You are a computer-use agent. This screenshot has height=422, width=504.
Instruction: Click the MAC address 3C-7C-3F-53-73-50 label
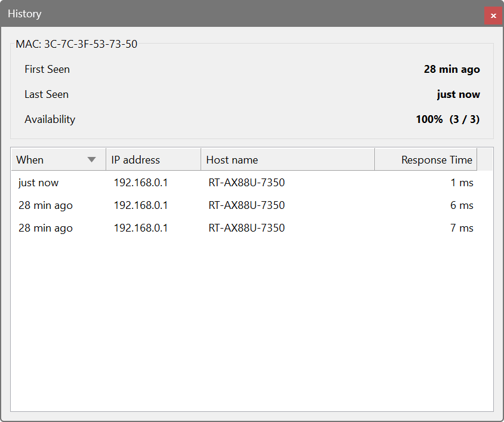pyautogui.click(x=76, y=44)
